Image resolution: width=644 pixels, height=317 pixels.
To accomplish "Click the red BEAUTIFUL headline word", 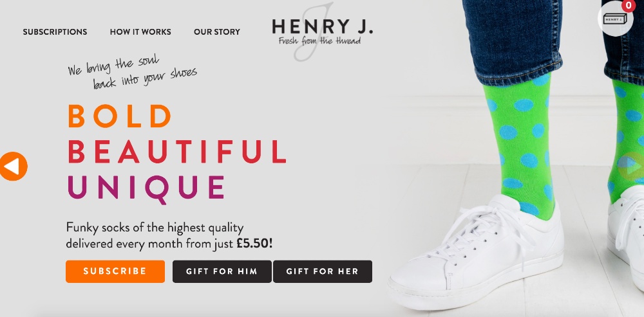I will [177, 151].
